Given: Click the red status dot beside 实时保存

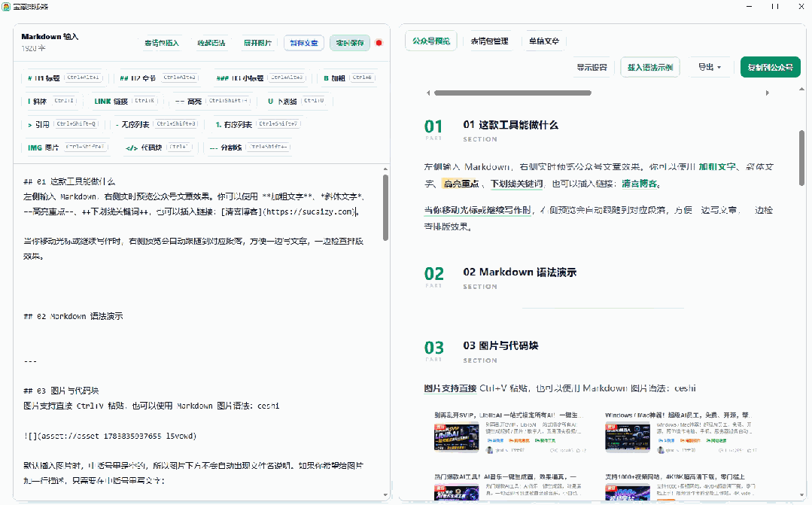Looking at the screenshot, I should pos(379,43).
